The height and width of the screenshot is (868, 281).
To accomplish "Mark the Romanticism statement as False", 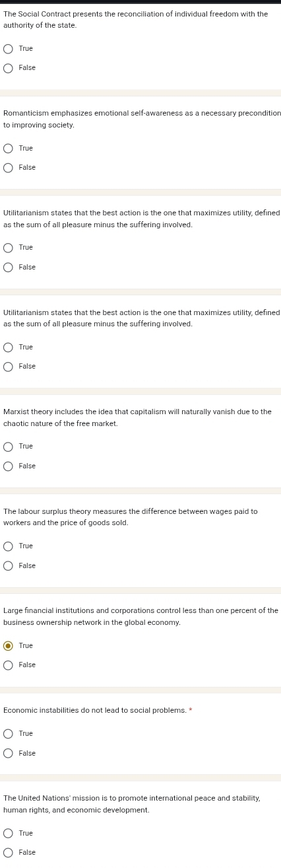I will pos(9,168).
